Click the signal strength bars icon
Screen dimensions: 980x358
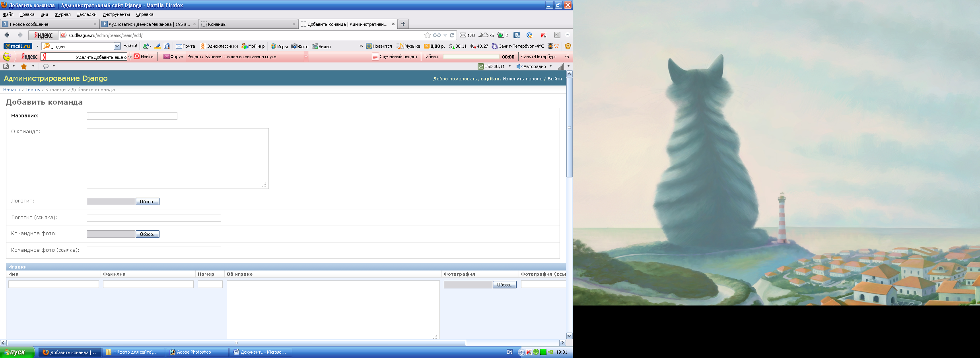[x=561, y=66]
